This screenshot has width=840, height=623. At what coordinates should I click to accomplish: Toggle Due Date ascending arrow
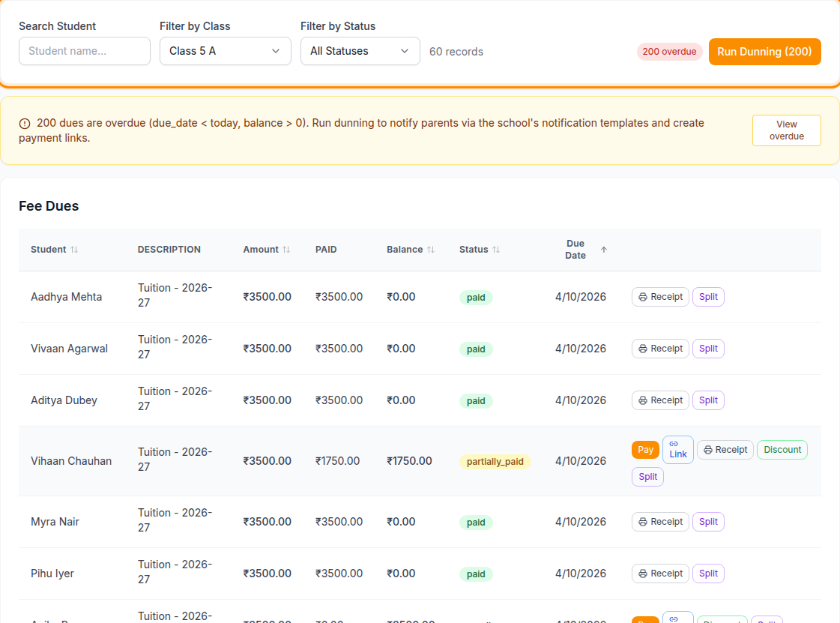(x=604, y=250)
